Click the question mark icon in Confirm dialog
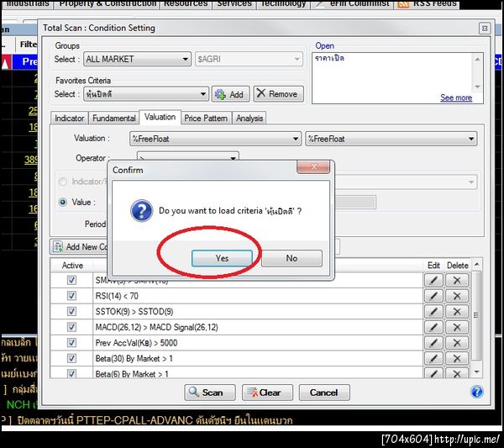This screenshot has width=504, height=448. point(141,211)
